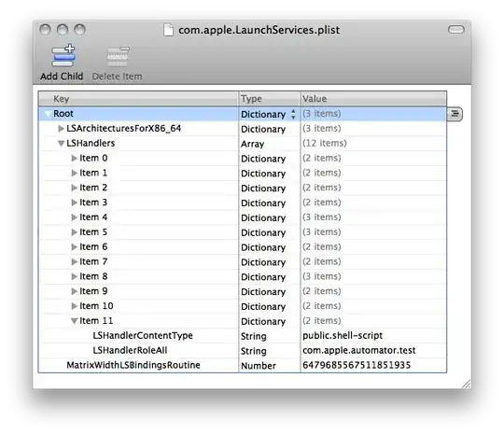Click the 6479685567511851935 number value
This screenshot has height=434, width=504.
tap(357, 365)
